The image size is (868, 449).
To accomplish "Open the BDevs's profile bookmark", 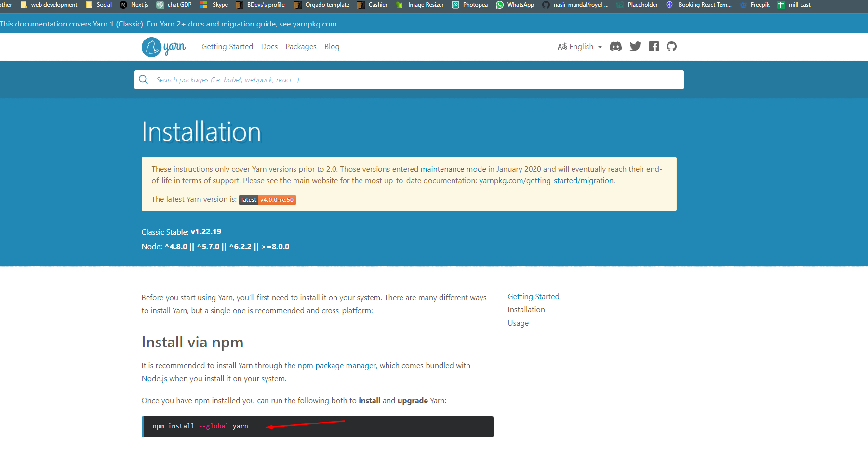I will (x=260, y=5).
